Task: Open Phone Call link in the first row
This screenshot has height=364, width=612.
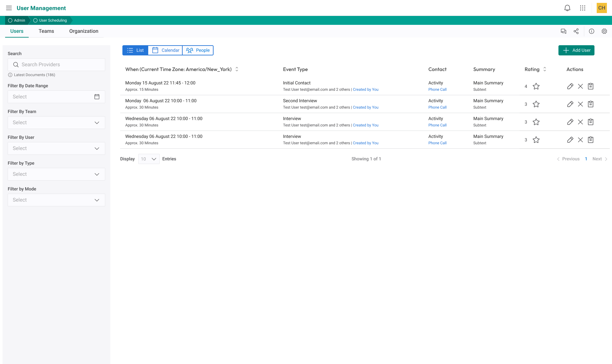Action: tap(437, 89)
